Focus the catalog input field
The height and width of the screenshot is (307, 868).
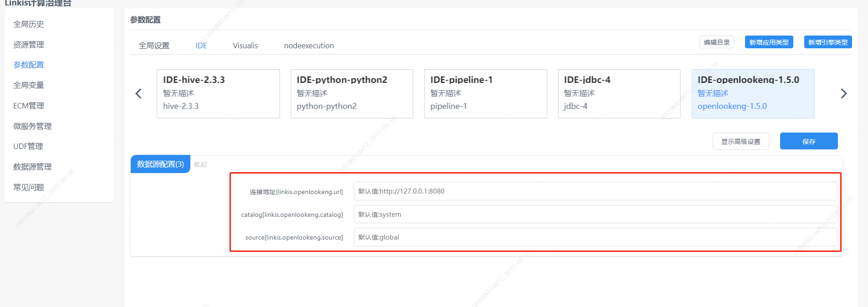[x=595, y=214]
